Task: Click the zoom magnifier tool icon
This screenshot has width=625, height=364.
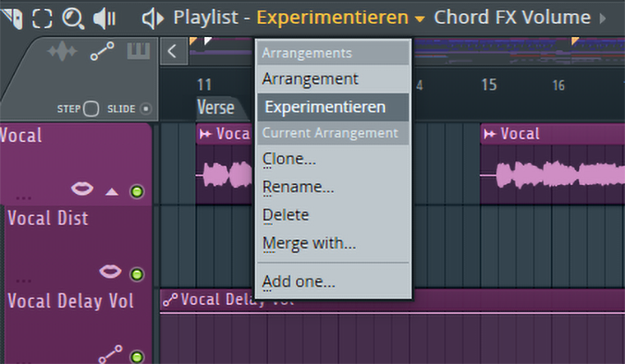Action: (73, 18)
